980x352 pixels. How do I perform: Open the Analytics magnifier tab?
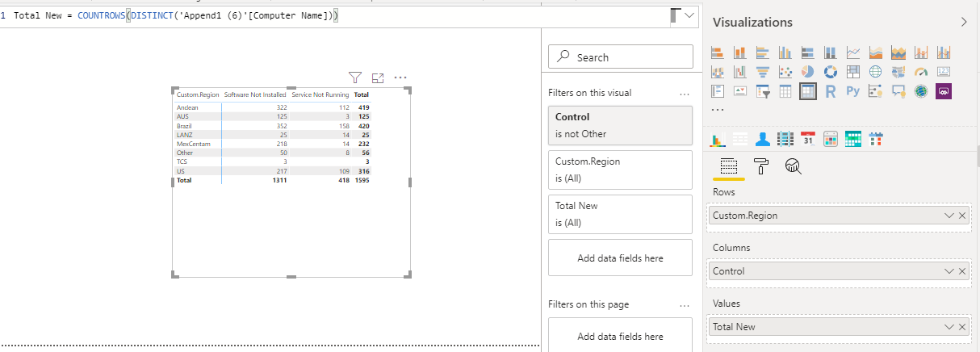(794, 166)
